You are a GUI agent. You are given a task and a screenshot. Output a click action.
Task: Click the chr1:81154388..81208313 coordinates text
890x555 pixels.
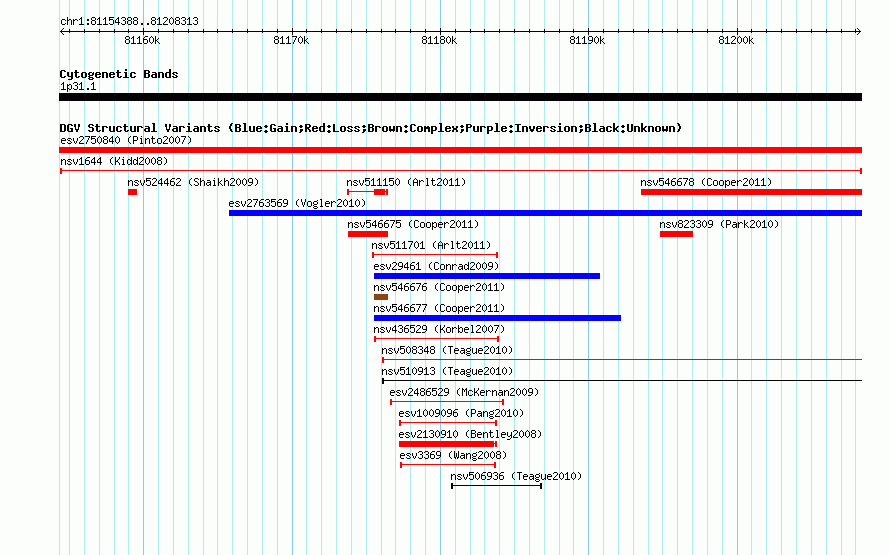129,22
